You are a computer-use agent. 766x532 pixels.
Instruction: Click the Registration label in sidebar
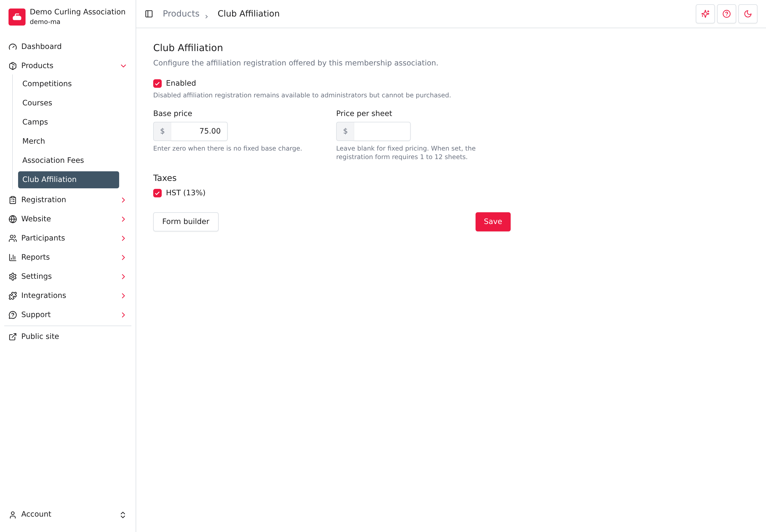click(x=44, y=200)
